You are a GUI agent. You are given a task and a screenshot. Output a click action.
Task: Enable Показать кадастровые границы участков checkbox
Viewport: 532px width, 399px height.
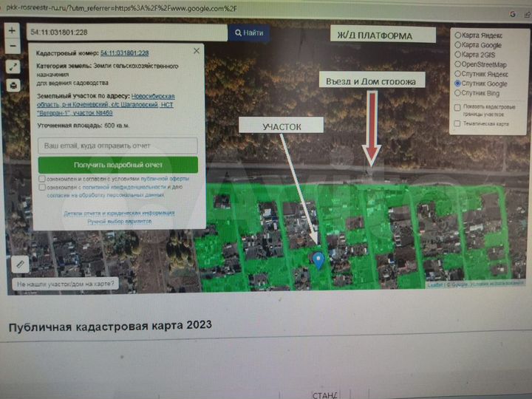pyautogui.click(x=458, y=108)
